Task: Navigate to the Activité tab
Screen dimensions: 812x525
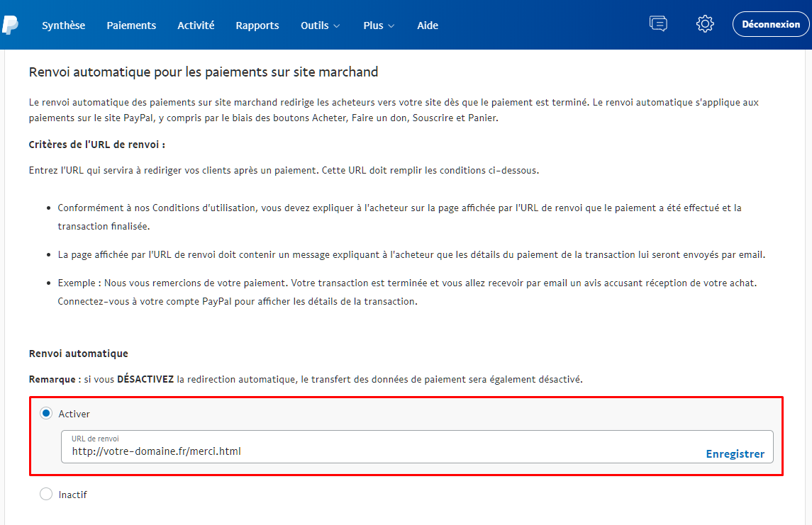Action: (x=196, y=25)
